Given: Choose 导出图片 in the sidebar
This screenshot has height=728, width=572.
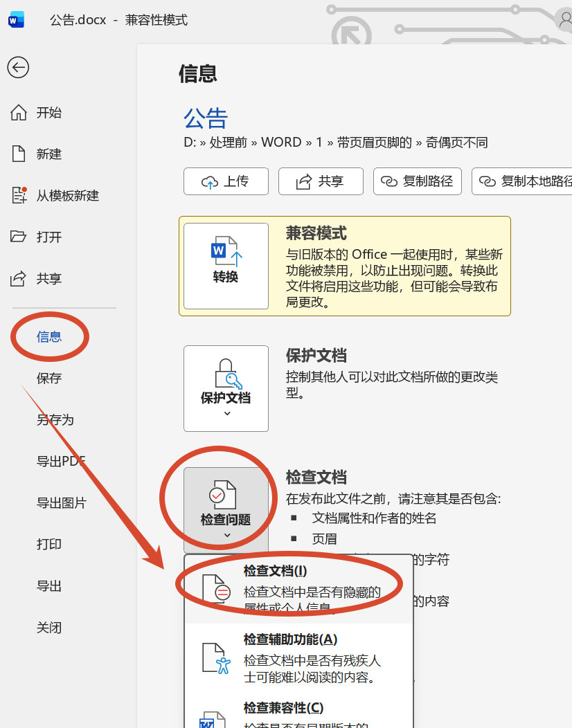Looking at the screenshot, I should click(62, 502).
